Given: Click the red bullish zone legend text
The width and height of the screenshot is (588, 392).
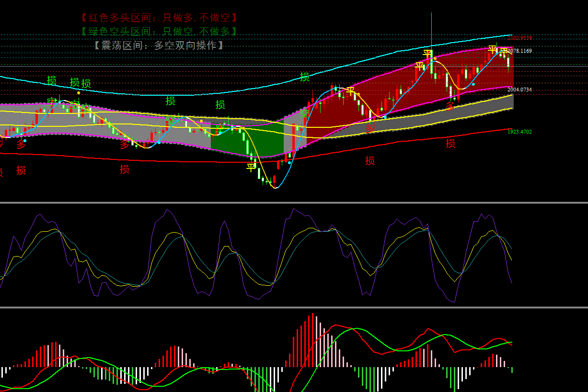Looking at the screenshot, I should [x=159, y=18].
